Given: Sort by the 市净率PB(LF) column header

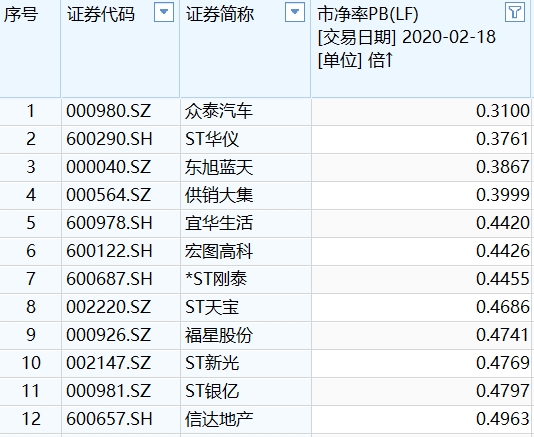Looking at the screenshot, I should [x=368, y=14].
